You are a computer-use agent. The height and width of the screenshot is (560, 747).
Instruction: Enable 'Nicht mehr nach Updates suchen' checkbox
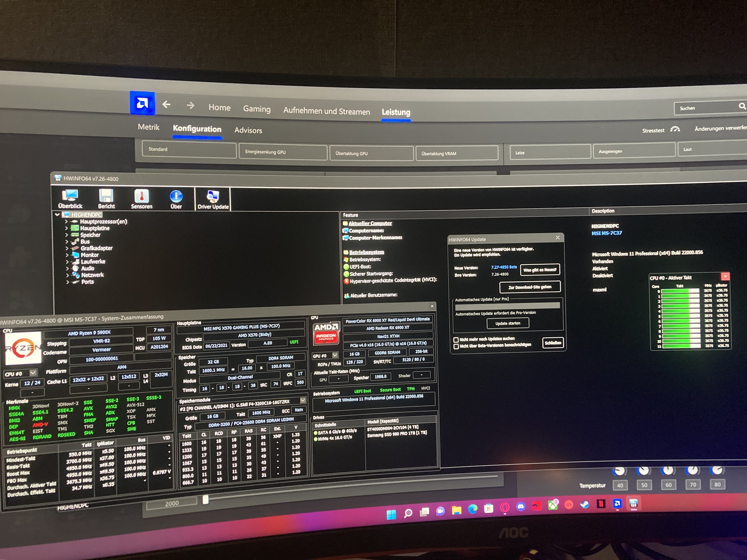tap(456, 339)
